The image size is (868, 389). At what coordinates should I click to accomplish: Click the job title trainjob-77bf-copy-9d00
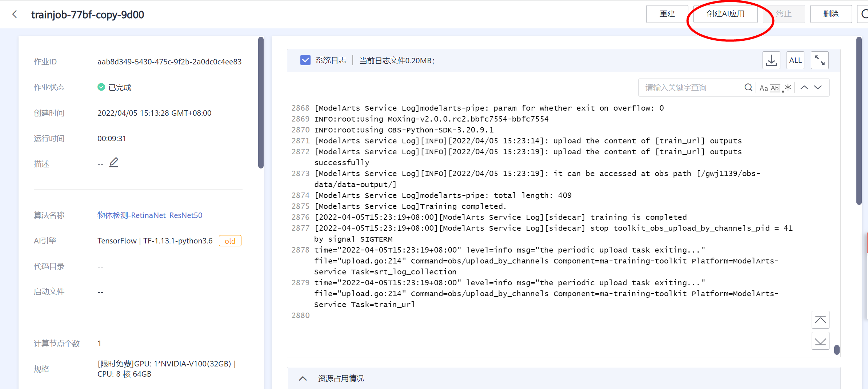(88, 15)
